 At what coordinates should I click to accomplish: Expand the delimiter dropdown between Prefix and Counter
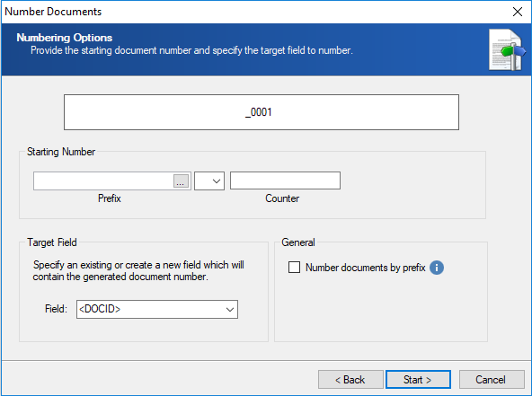[209, 180]
